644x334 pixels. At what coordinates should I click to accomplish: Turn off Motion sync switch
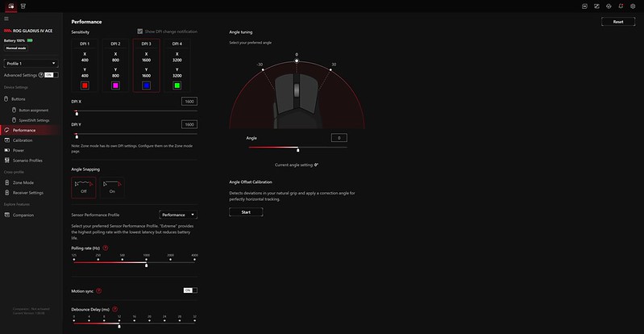pos(190,290)
